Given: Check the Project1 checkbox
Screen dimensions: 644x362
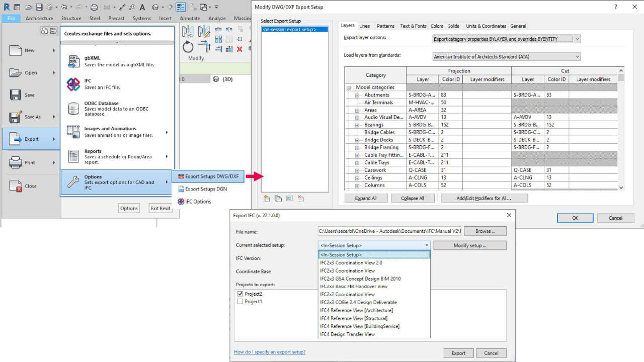Looking at the screenshot, I should coord(240,302).
